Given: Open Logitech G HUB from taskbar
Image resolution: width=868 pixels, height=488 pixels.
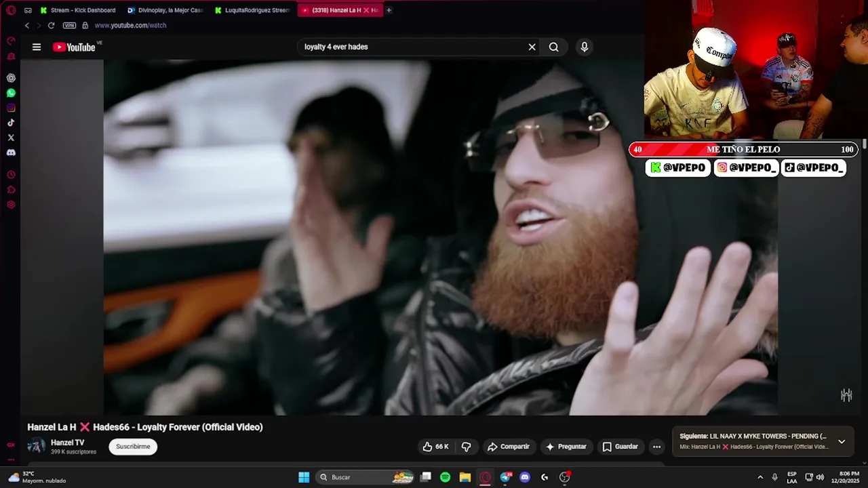Looking at the screenshot, I should (545, 477).
